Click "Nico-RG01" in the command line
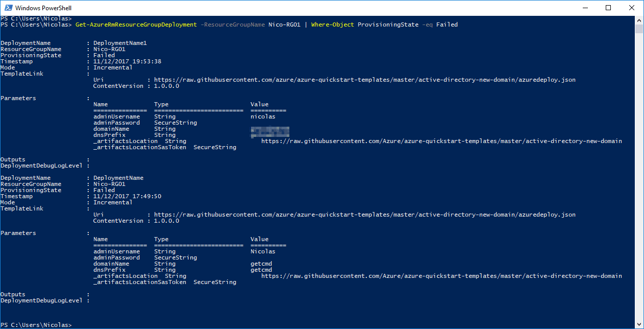Viewport: 644px width, 329px height. 284,25
